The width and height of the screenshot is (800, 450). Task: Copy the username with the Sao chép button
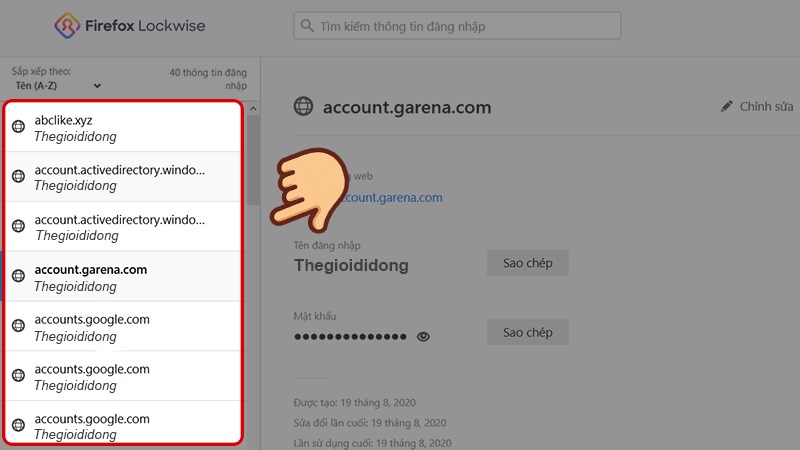point(528,263)
